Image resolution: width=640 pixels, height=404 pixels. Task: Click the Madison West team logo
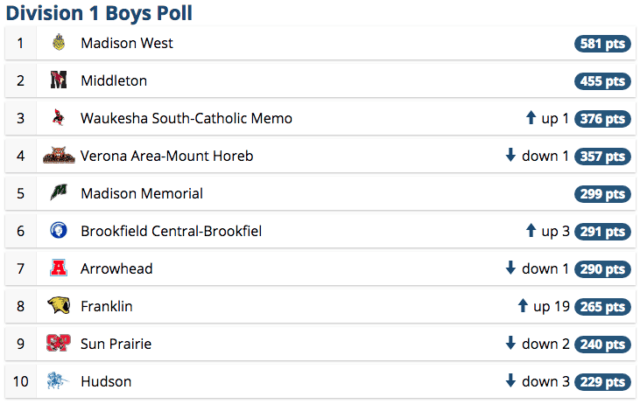coord(59,42)
